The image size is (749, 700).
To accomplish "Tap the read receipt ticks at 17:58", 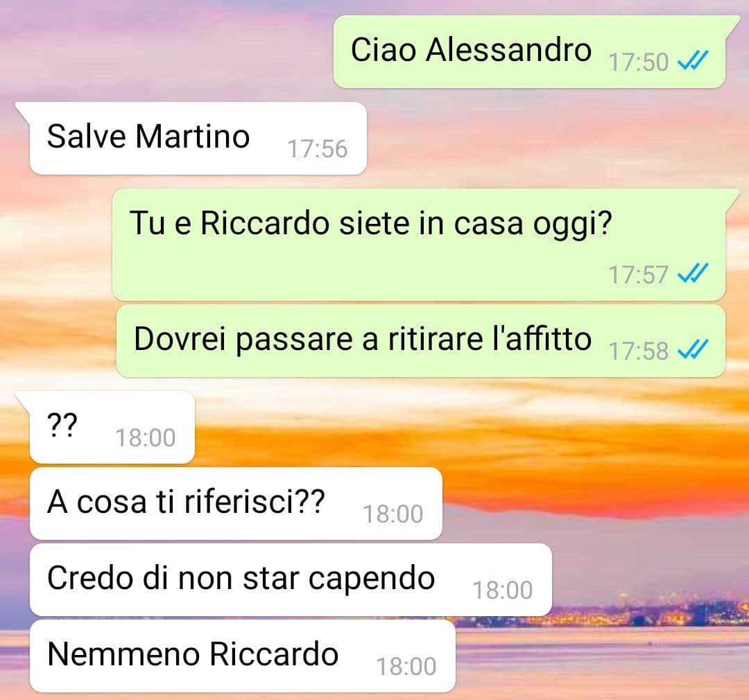I will [x=693, y=349].
